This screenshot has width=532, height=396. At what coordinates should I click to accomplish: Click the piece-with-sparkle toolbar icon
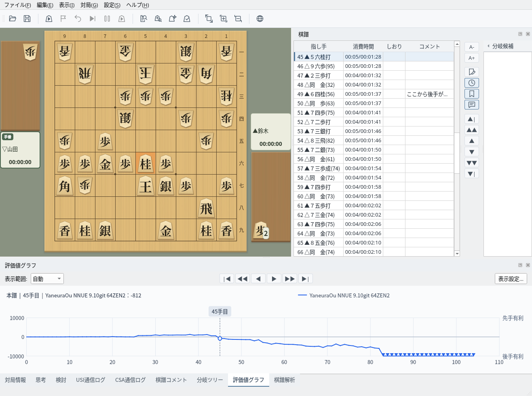click(x=173, y=19)
